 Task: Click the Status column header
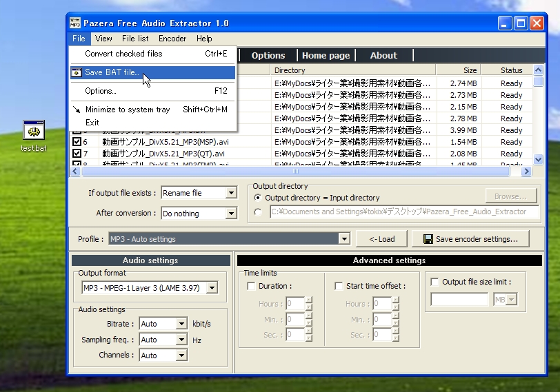tap(507, 70)
